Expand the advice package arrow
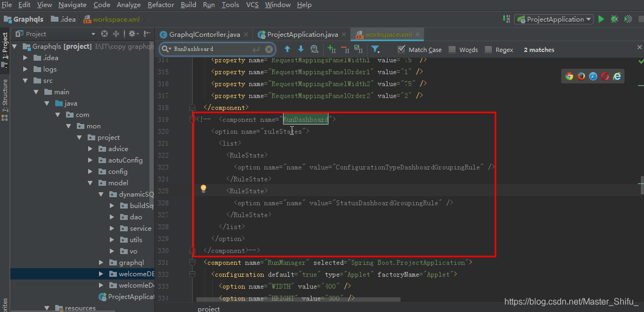The height and width of the screenshot is (312, 644). (90, 149)
